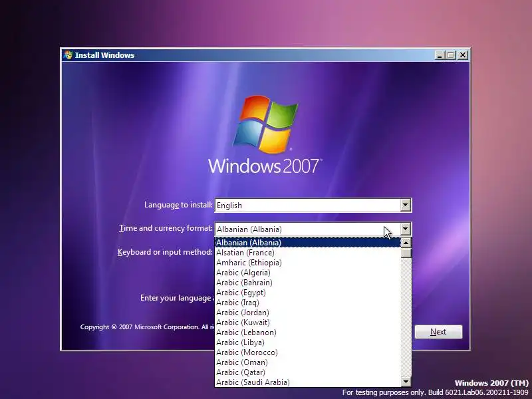Select Arabic (Iraq) entry

coord(308,303)
